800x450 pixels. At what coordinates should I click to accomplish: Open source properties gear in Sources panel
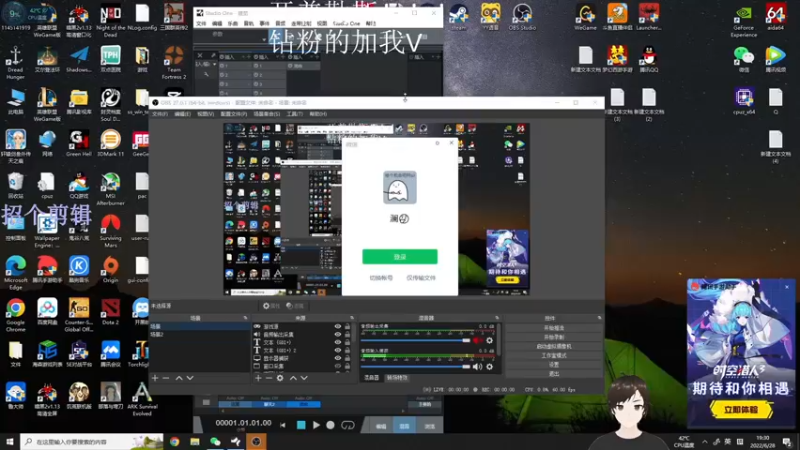coord(280,378)
